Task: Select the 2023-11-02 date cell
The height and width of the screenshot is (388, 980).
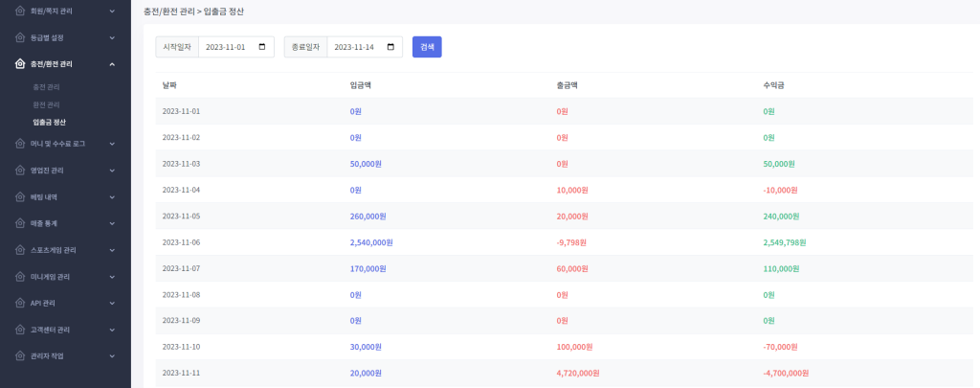Action: pos(181,138)
